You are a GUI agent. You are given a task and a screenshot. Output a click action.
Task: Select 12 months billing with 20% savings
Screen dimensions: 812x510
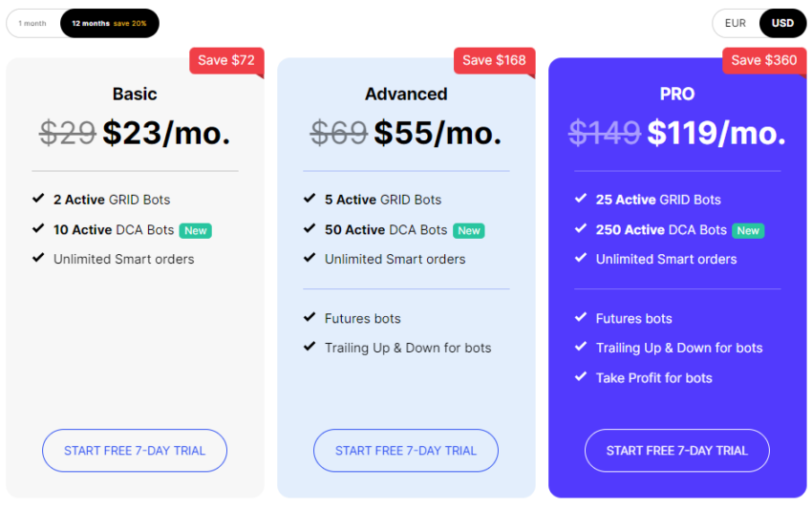[x=109, y=23]
